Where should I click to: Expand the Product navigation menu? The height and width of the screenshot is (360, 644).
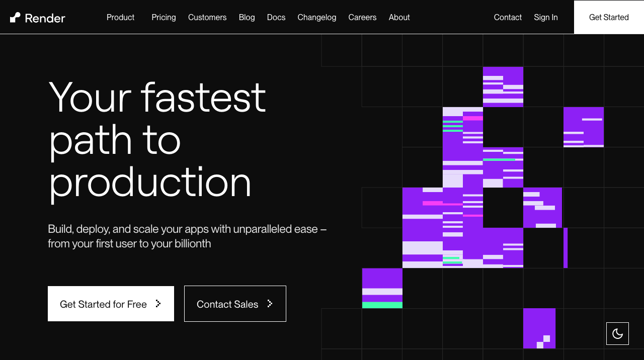120,17
